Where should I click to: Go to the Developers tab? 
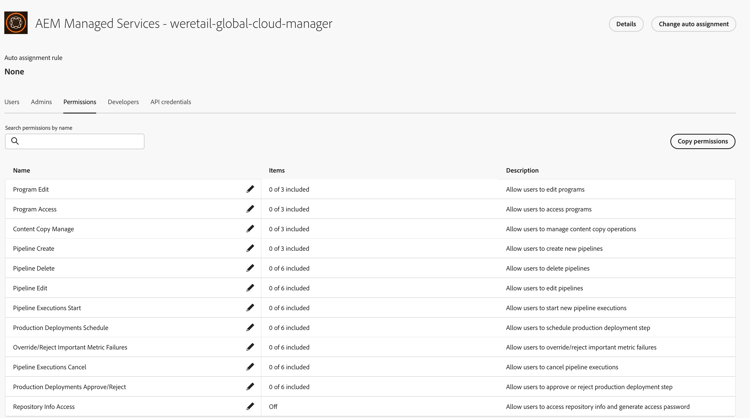123,102
